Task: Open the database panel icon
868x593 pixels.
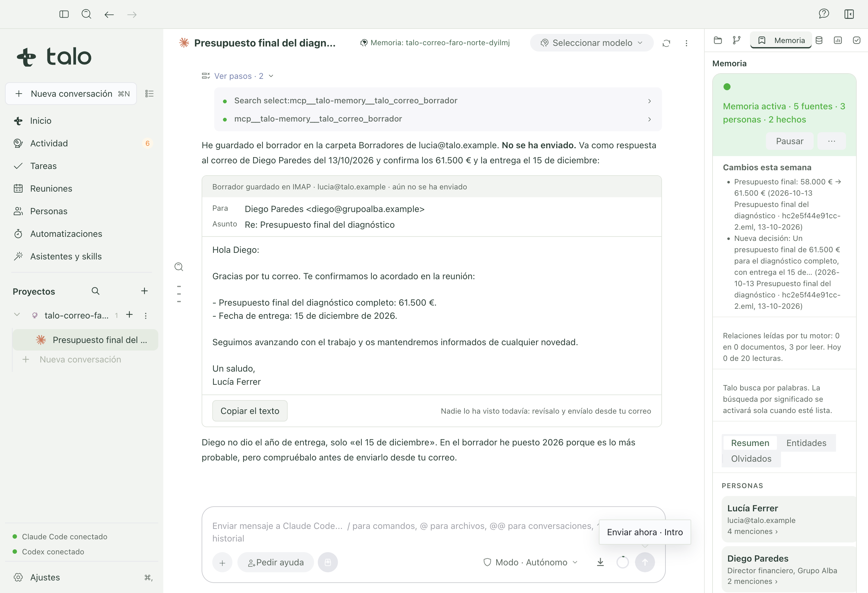Action: pos(819,40)
